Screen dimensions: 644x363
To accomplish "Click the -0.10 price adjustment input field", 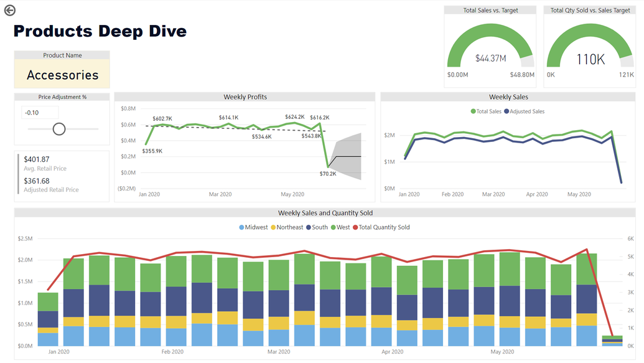I will (x=40, y=112).
